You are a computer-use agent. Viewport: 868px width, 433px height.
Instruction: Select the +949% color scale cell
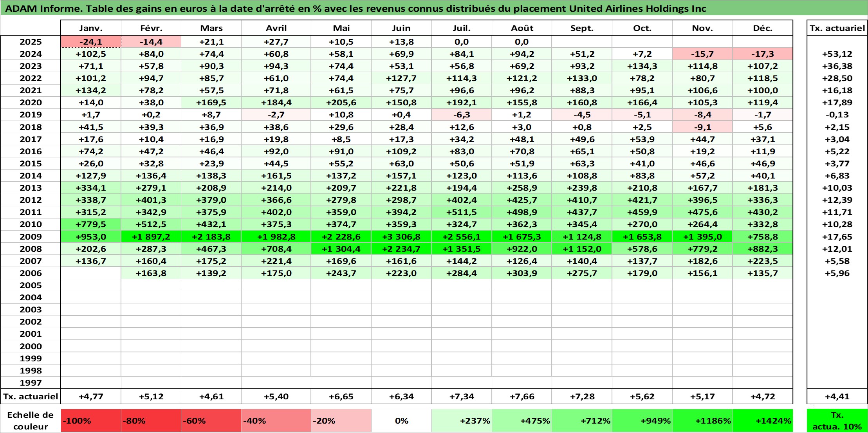[x=642, y=421]
